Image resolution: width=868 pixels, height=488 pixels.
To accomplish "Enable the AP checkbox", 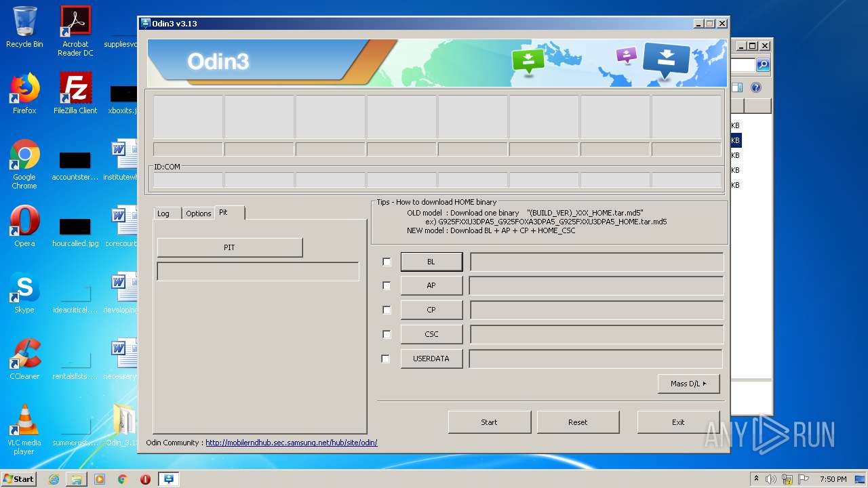I will click(387, 286).
